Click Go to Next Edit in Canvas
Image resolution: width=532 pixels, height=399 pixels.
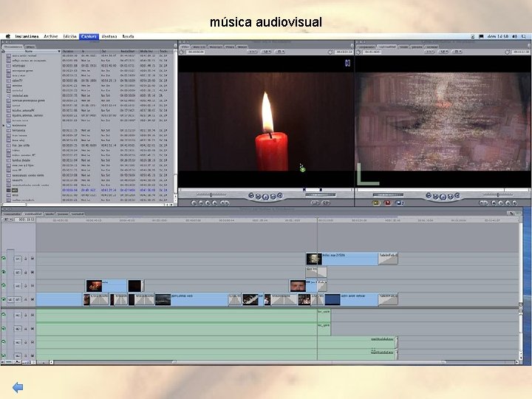(457, 196)
